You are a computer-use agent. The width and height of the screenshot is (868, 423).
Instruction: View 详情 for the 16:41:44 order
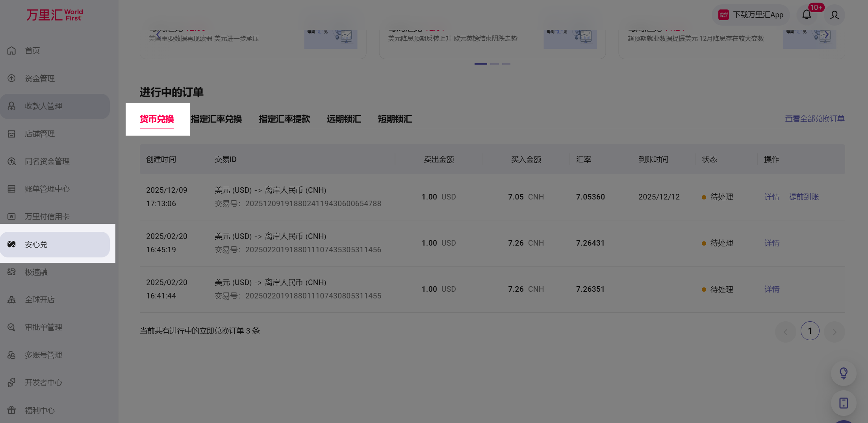point(772,289)
